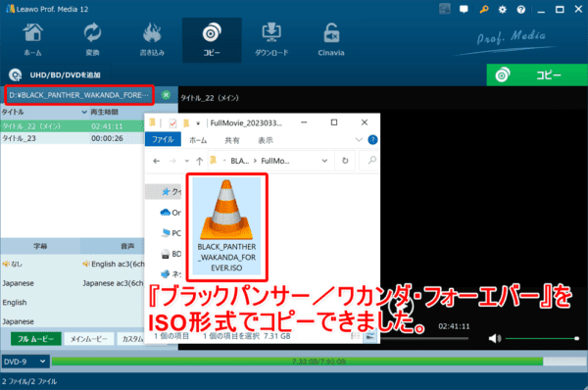Open the Convert (変換) module
Viewport: 588px width, 390px height.
point(92,40)
